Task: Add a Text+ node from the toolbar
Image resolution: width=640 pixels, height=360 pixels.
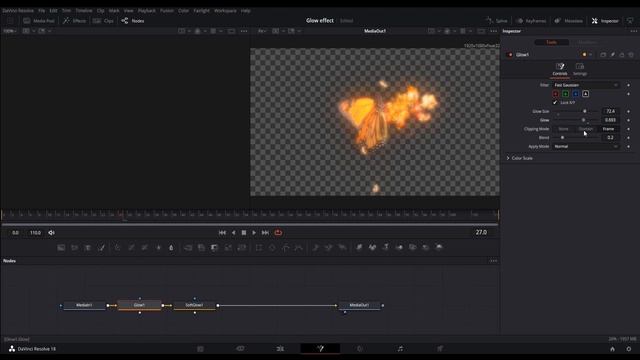Action: [88, 247]
